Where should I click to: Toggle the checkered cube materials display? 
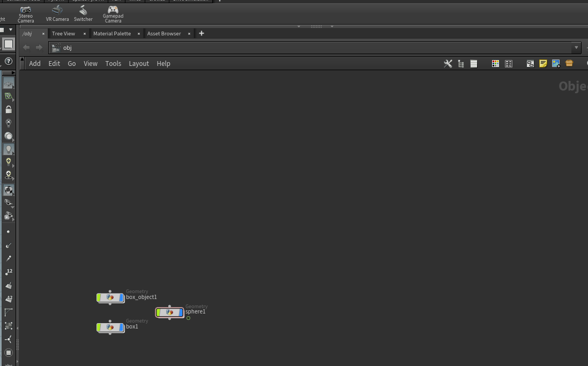point(8,190)
